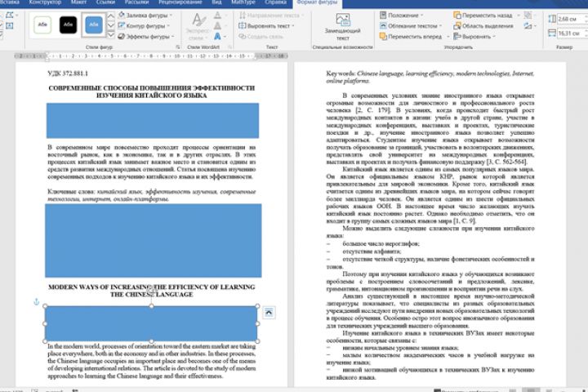Screen dimensions: 588x392
Task: Open the Справка tab
Action: tap(275, 2)
